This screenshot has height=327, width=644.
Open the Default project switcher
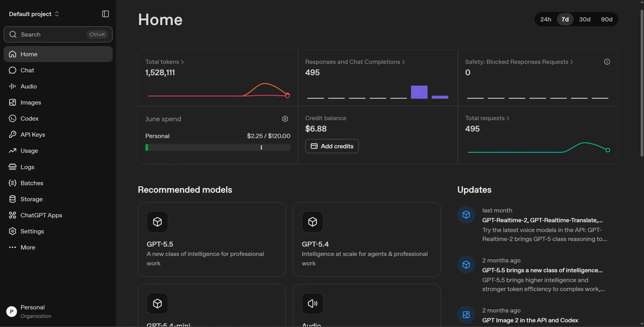(34, 14)
